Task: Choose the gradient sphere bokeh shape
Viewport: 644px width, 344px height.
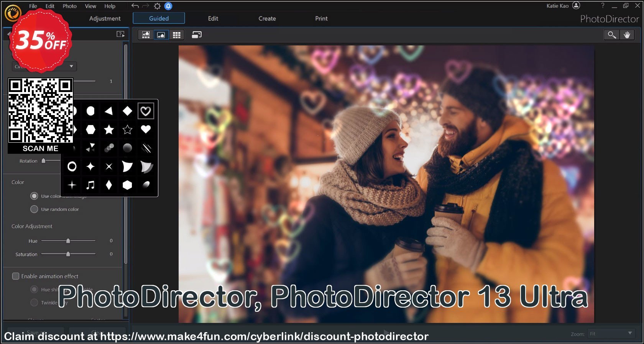Action: click(x=127, y=148)
